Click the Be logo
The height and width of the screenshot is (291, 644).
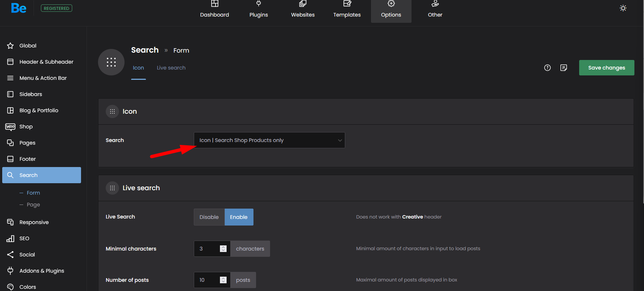18,8
